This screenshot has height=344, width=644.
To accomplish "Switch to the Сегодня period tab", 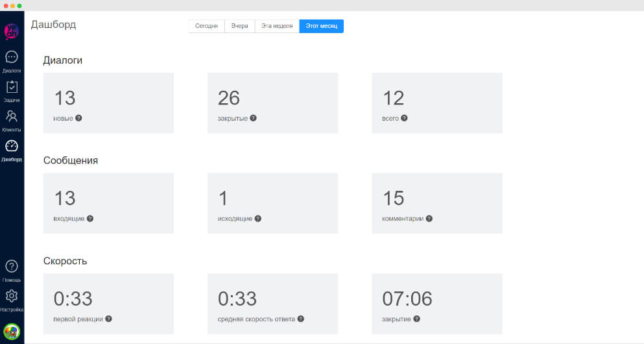I will pyautogui.click(x=206, y=27).
